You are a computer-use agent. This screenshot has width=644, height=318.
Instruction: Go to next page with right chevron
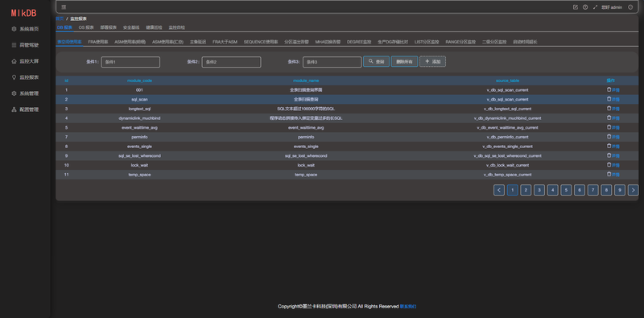point(633,190)
